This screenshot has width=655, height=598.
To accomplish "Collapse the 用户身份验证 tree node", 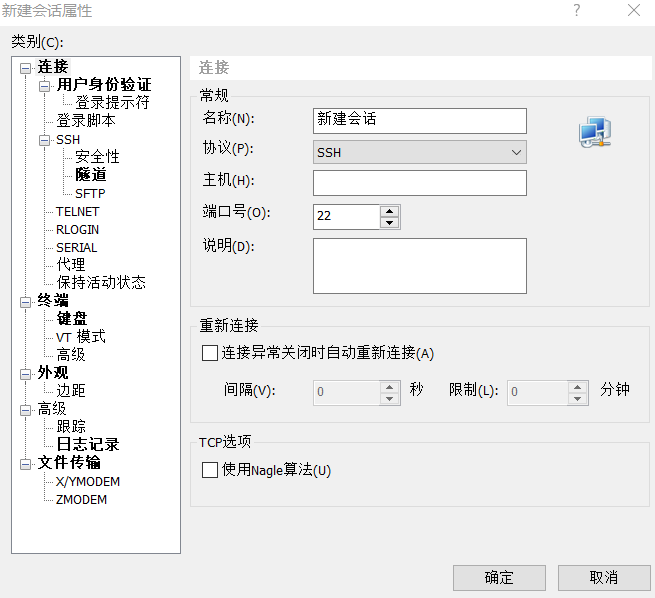I will (x=44, y=86).
